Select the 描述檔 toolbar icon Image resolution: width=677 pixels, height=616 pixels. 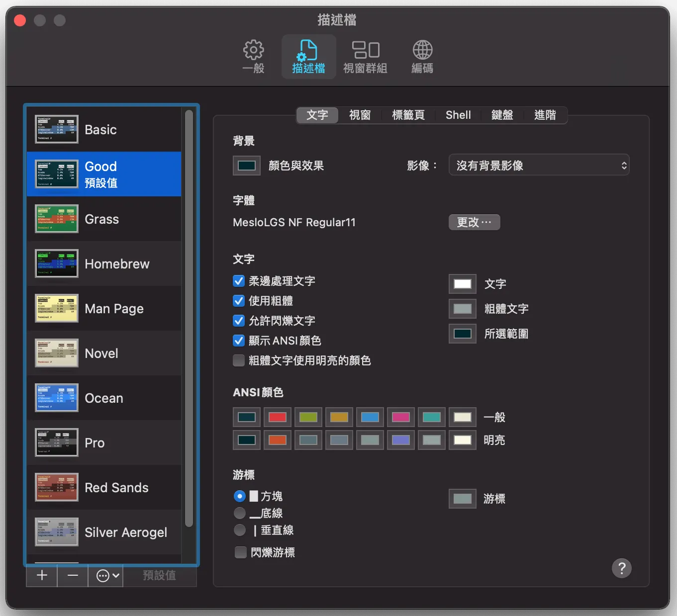click(308, 56)
